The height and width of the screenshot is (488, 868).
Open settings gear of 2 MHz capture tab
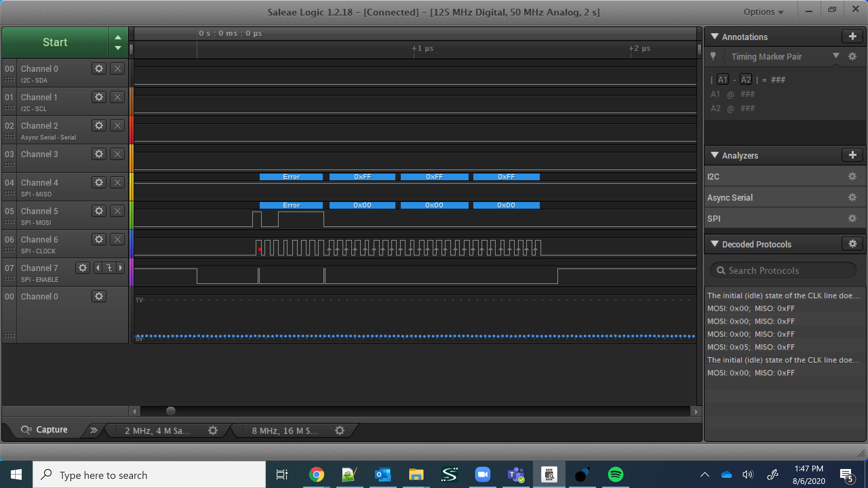(x=213, y=430)
